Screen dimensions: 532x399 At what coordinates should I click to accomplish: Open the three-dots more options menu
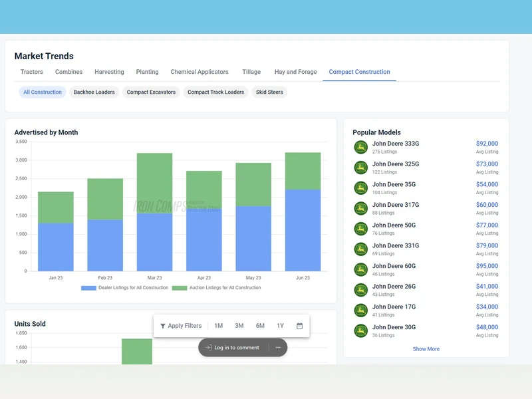[278, 347]
